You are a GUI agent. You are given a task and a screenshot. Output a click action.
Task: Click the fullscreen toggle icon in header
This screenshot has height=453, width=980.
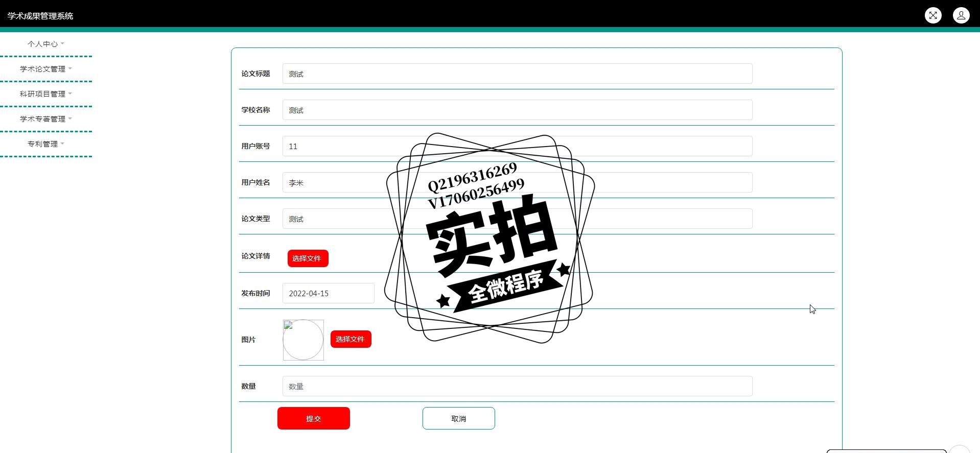933,15
